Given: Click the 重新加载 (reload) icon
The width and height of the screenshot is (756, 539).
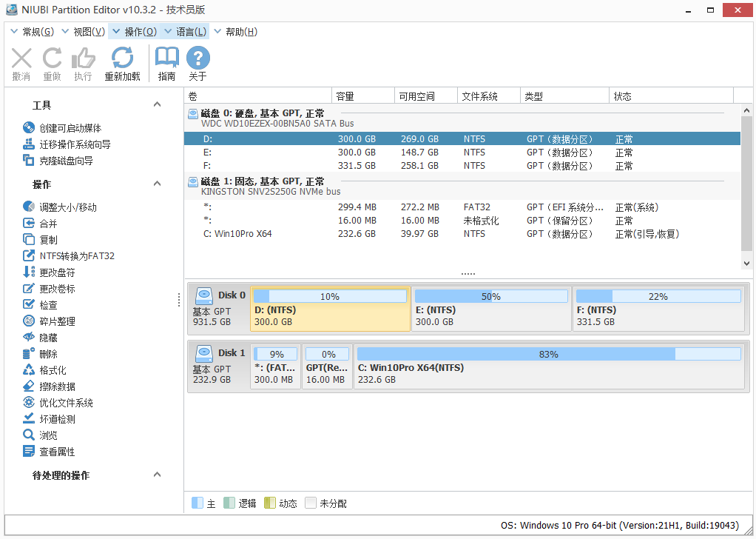Looking at the screenshot, I should (x=123, y=58).
